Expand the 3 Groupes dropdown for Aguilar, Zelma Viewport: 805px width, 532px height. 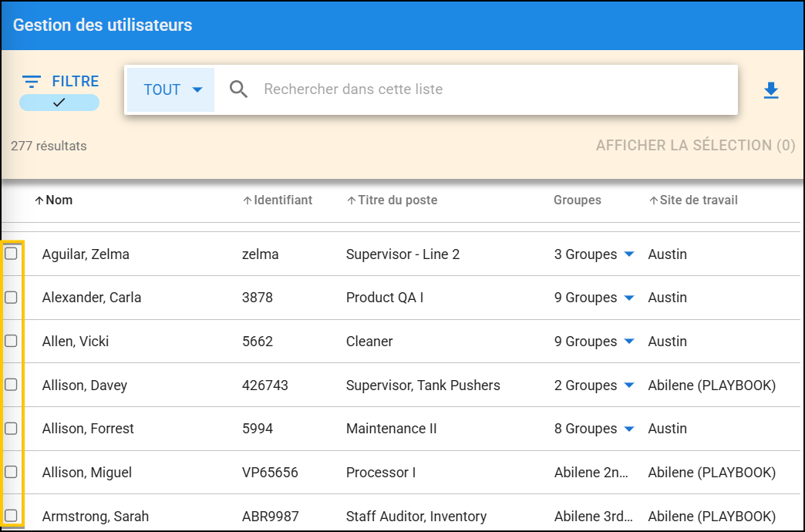click(x=628, y=253)
